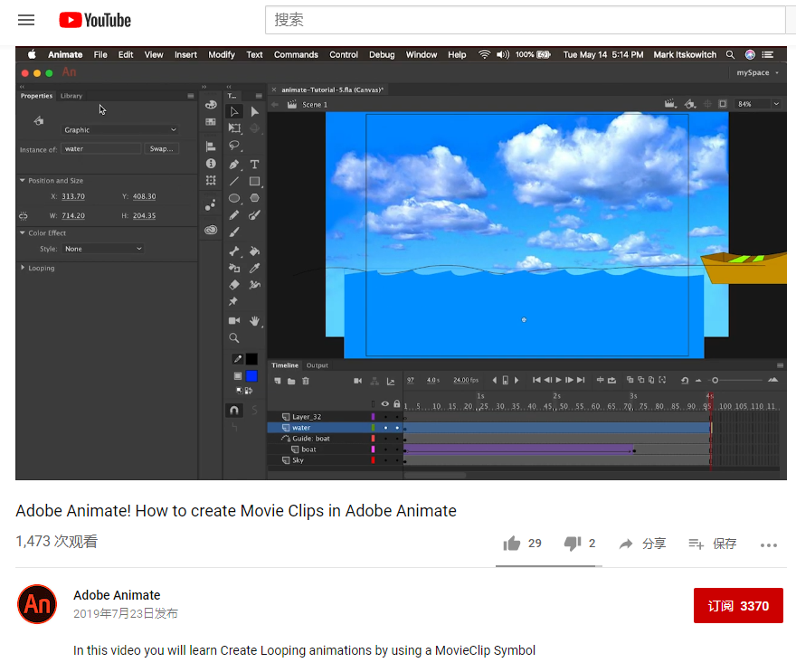Select the Hand tool
Screen dimensions: 796x672
click(x=255, y=321)
